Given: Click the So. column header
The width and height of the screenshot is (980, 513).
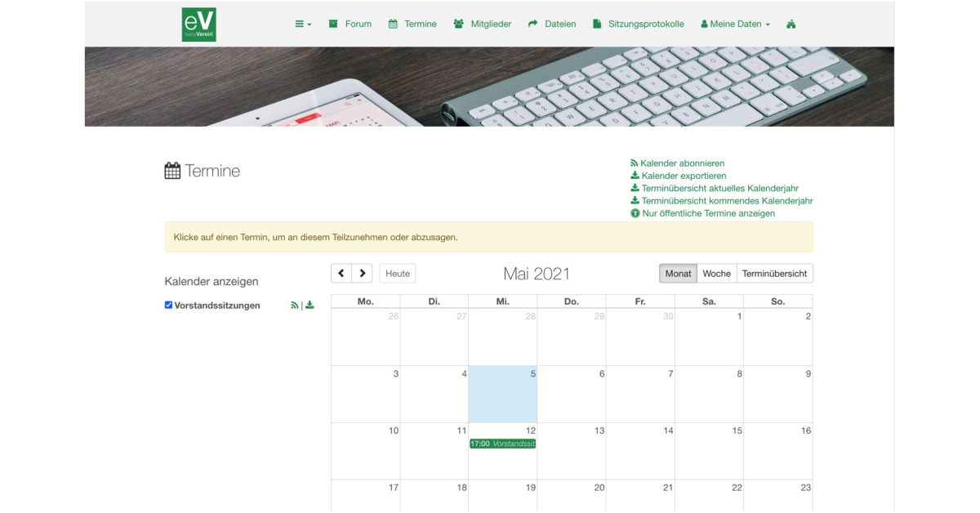Looking at the screenshot, I should pos(777,301).
